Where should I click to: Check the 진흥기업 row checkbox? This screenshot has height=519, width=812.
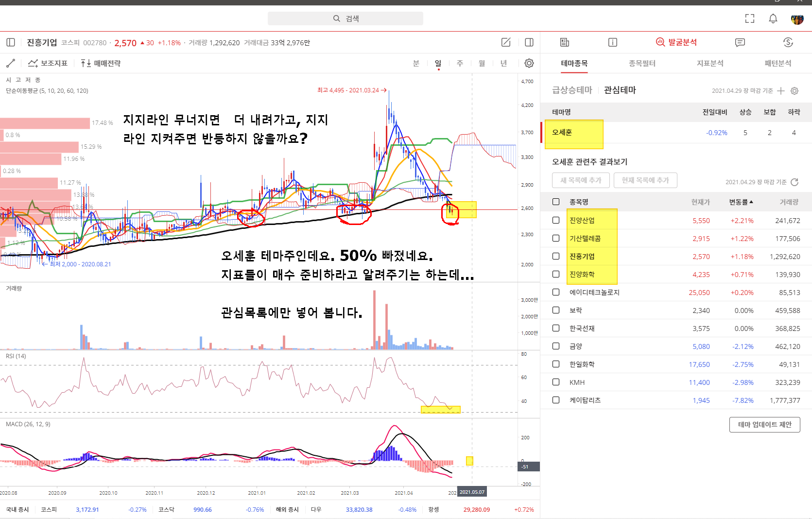(556, 256)
